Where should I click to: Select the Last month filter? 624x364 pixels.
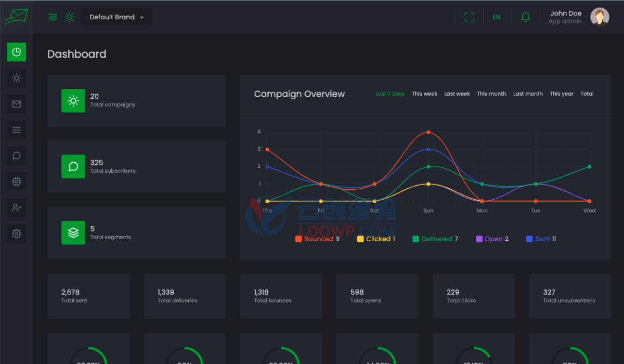528,94
